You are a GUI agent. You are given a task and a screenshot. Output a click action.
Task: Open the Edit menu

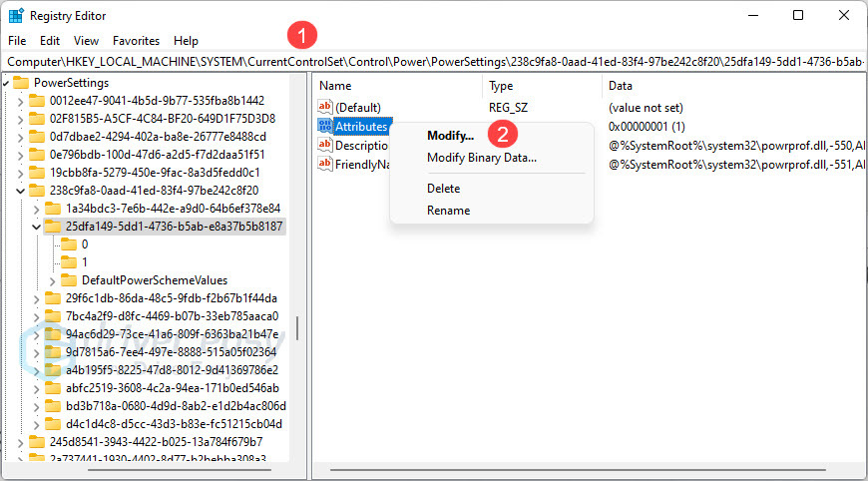(x=50, y=41)
